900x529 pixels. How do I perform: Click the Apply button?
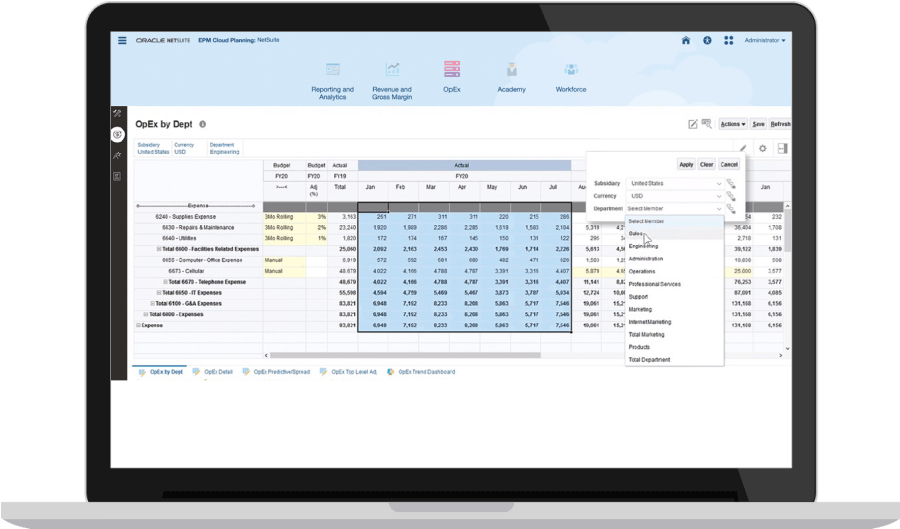coord(686,164)
